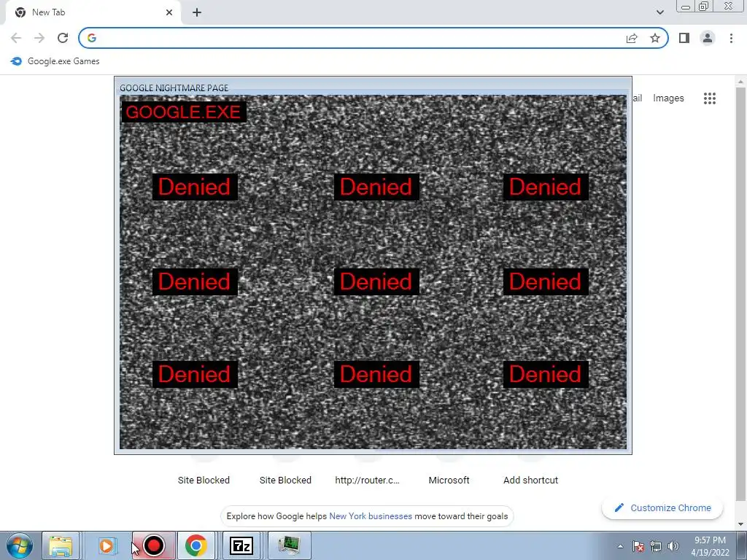747x560 pixels.
Task: Click the top-right Denied button
Action: [x=546, y=187]
